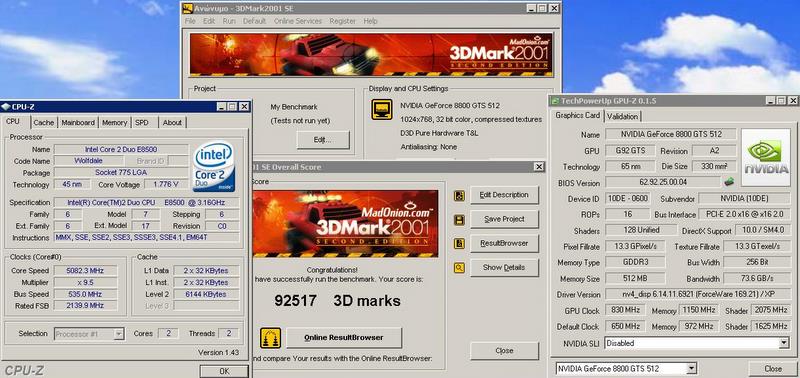Click the Edit Description button

coord(504,195)
